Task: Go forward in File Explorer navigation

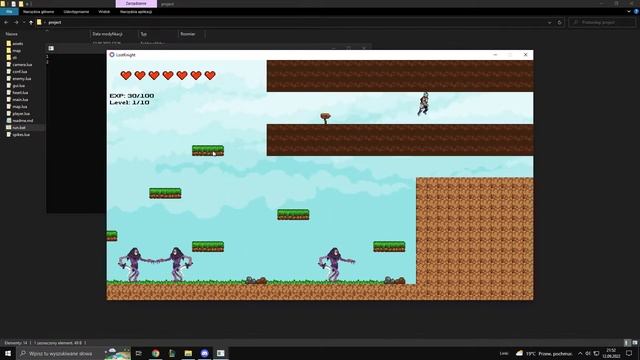Action: click(16, 22)
